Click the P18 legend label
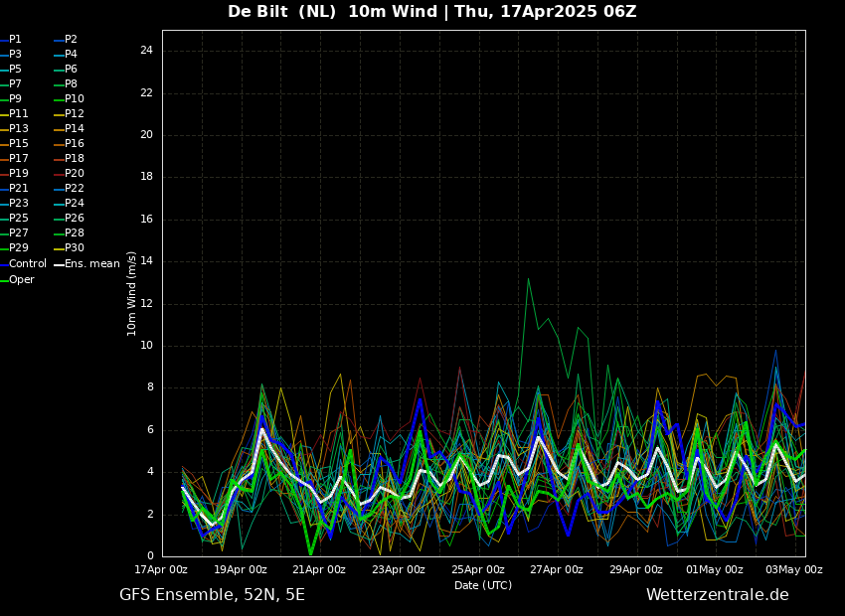Screen dimensions: 845x616 point(74,159)
